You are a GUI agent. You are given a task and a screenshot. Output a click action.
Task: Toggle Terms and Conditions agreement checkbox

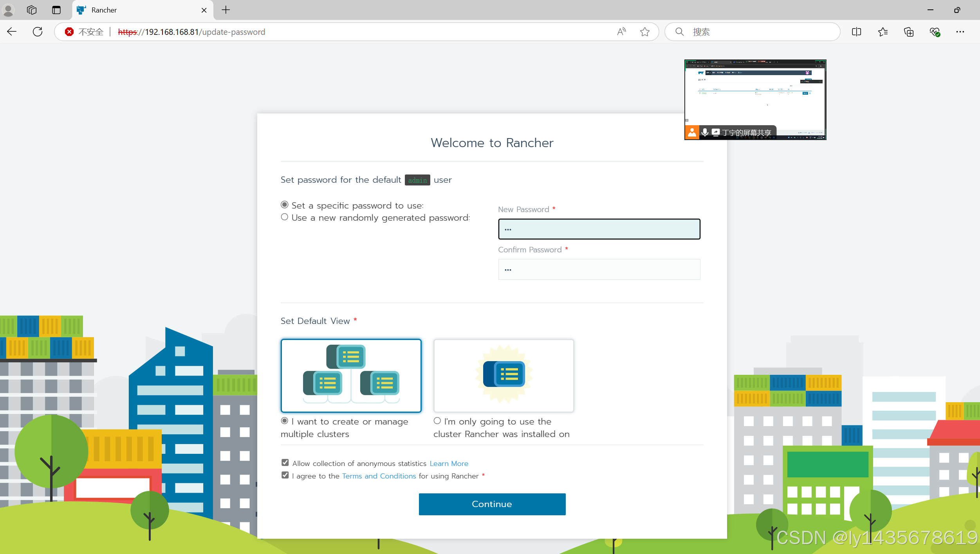285,475
